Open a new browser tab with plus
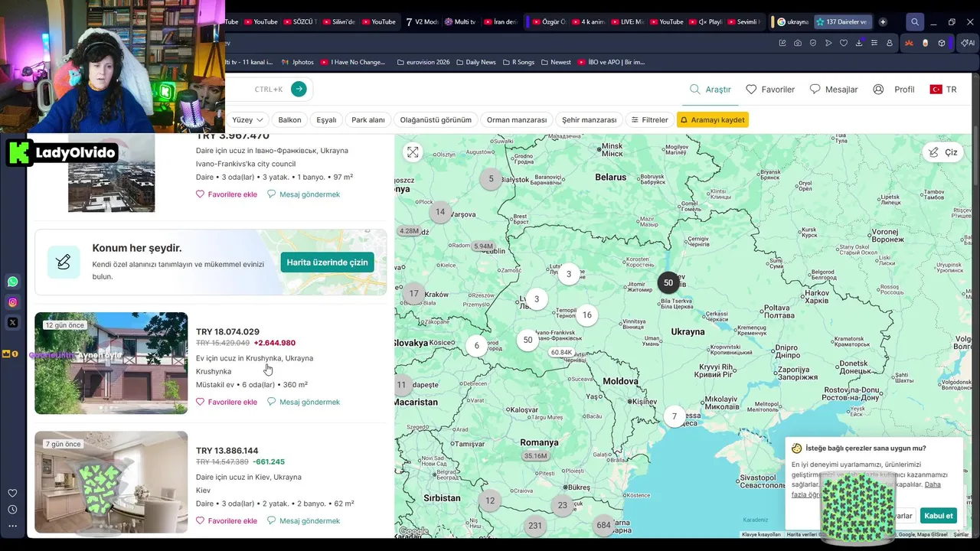Image resolution: width=980 pixels, height=551 pixels. tap(883, 22)
